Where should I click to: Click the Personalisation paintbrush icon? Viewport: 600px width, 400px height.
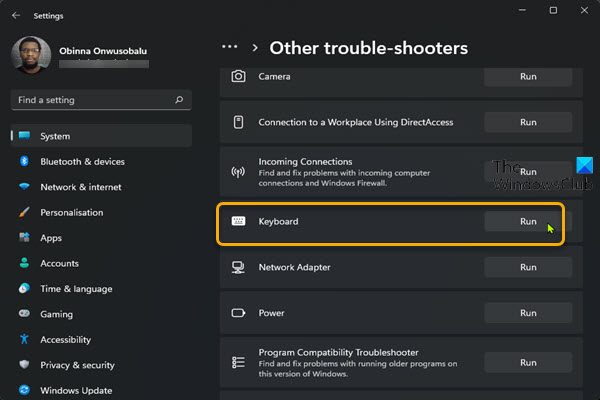pyautogui.click(x=22, y=213)
